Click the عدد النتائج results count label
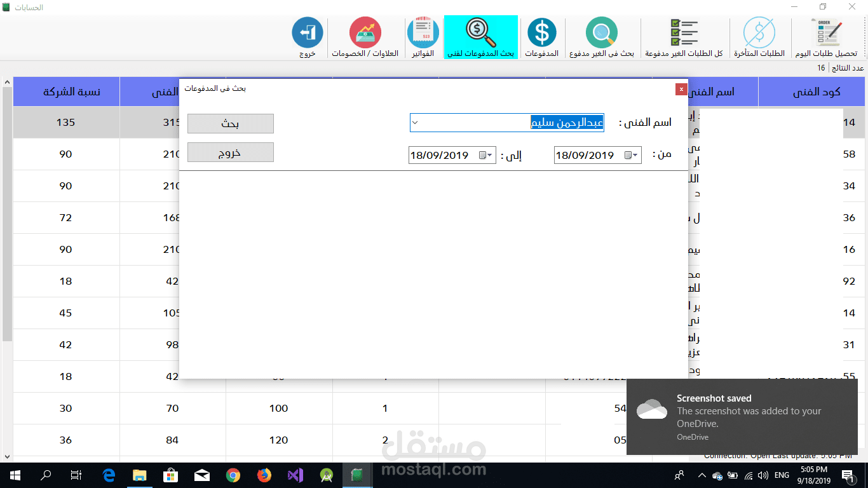Image resolution: width=868 pixels, height=488 pixels. click(848, 68)
